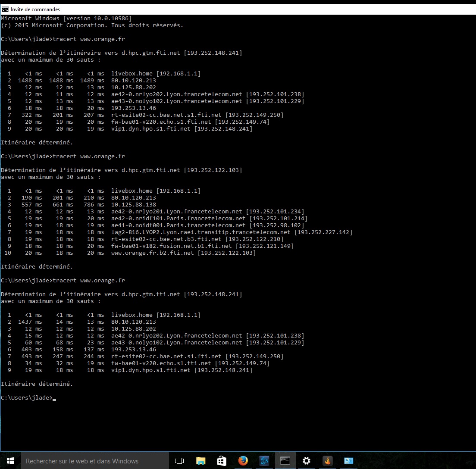Click the '403 ms' latency value
476x469 pixels.
(31, 350)
